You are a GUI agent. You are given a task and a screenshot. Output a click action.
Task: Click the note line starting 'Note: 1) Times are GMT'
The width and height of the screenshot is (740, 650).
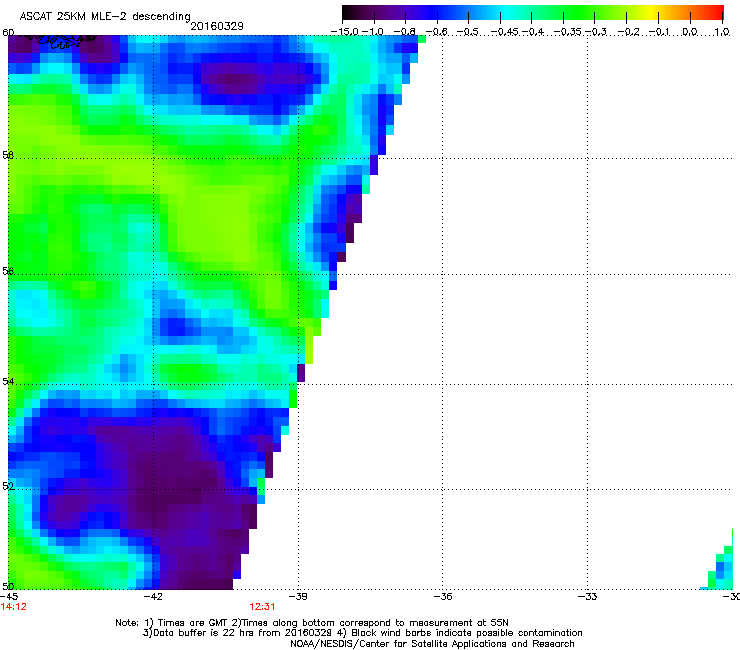point(312,623)
